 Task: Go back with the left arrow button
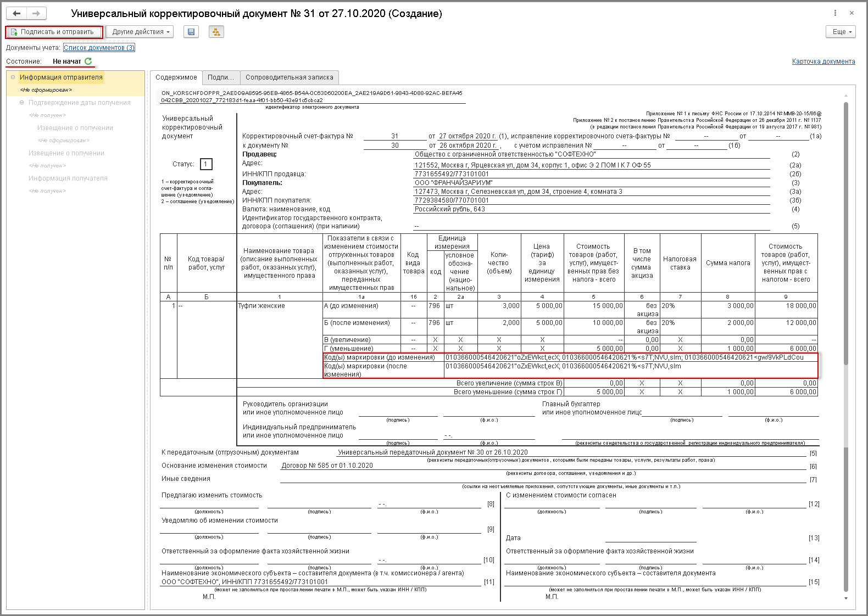(16, 13)
